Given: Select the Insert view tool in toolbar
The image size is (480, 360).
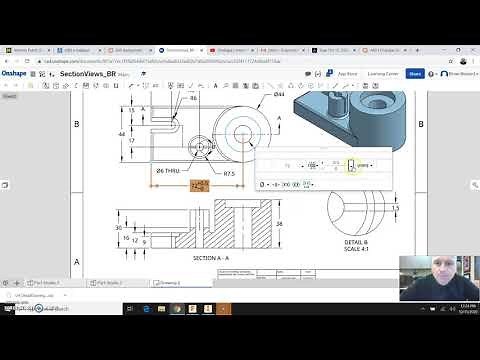Looking at the screenshot, I should tap(46, 86).
